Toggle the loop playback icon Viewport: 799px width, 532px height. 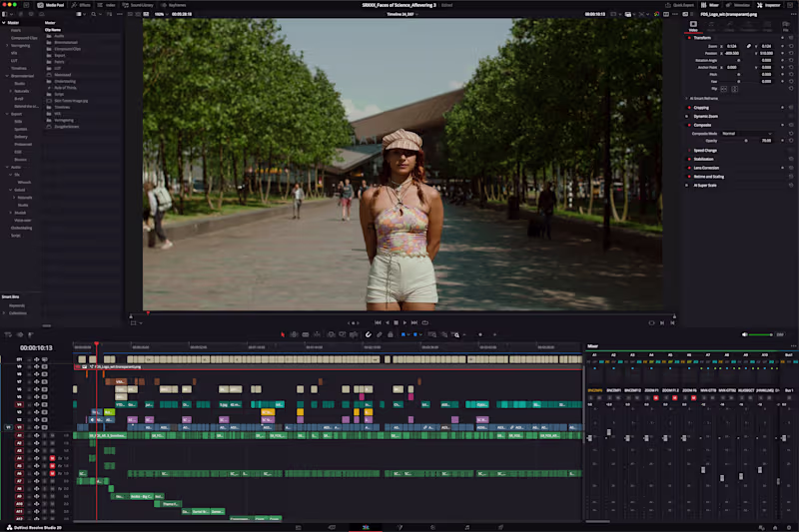tap(425, 322)
